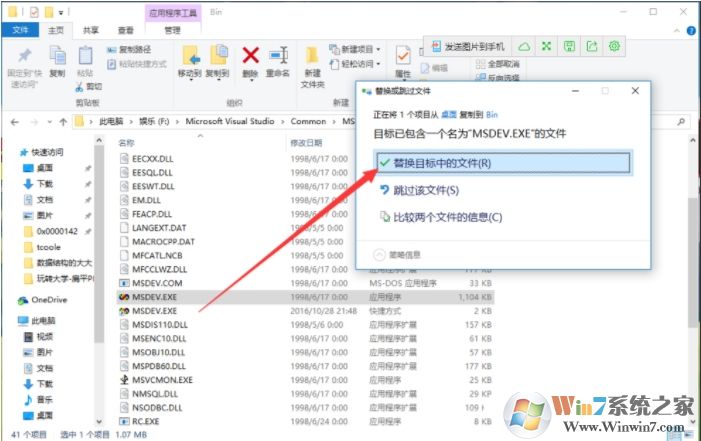Open the recent locations dropdown arrow
Viewport: 701px width, 441px height.
49,122
